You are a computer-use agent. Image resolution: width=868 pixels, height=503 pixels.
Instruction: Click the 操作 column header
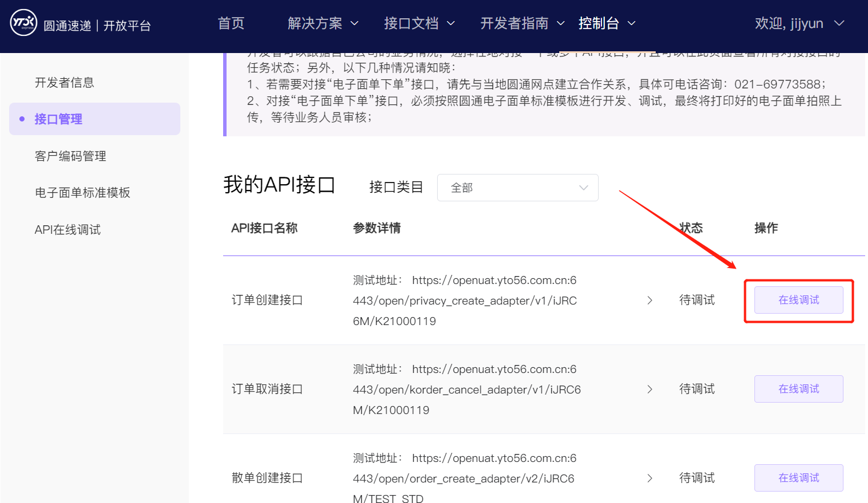click(x=766, y=228)
